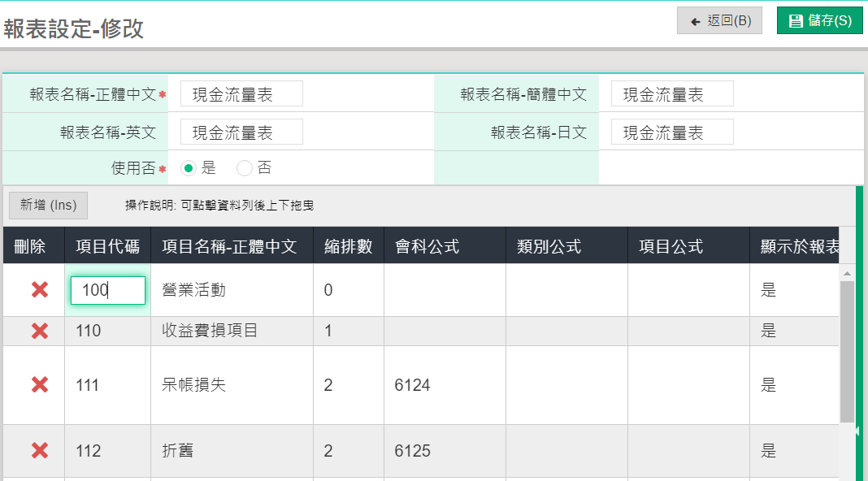868x481 pixels.
Task: Select the 6124 formula cell for 呆帳損失
Action: [444, 385]
